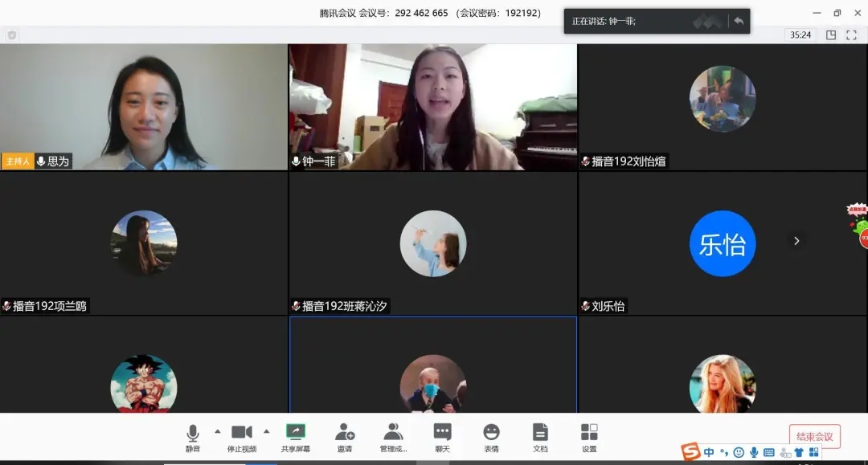Go to next page of participants arrow
868x465 pixels.
796,241
